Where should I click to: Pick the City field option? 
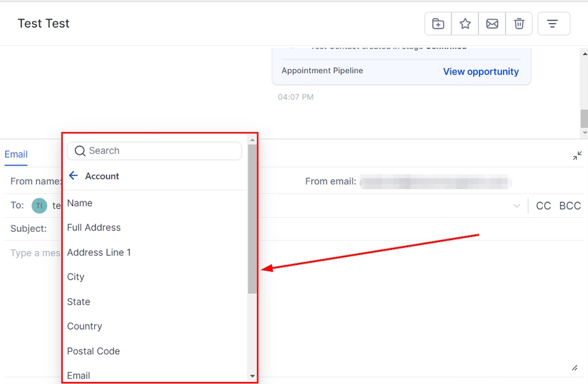pos(76,277)
